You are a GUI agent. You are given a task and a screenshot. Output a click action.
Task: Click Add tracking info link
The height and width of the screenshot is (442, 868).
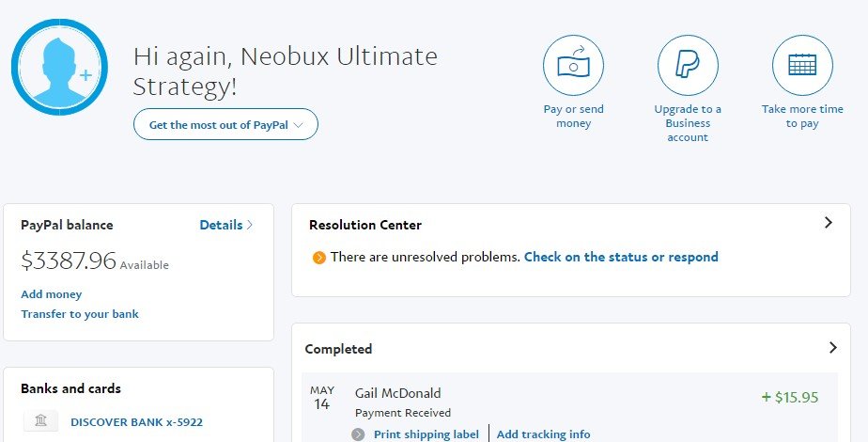(x=543, y=434)
